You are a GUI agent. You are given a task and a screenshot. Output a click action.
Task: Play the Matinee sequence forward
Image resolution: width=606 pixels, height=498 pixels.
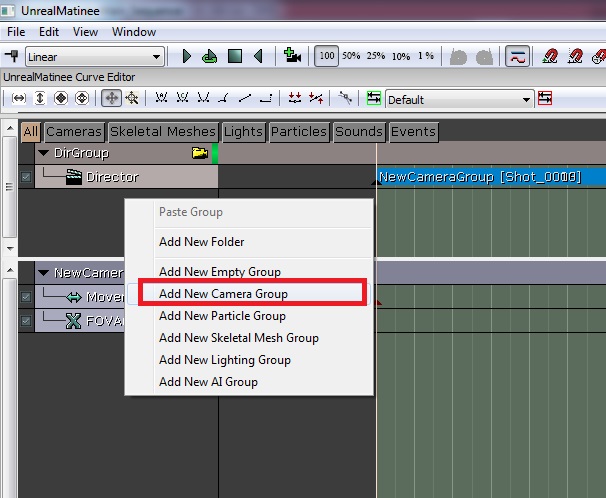187,56
